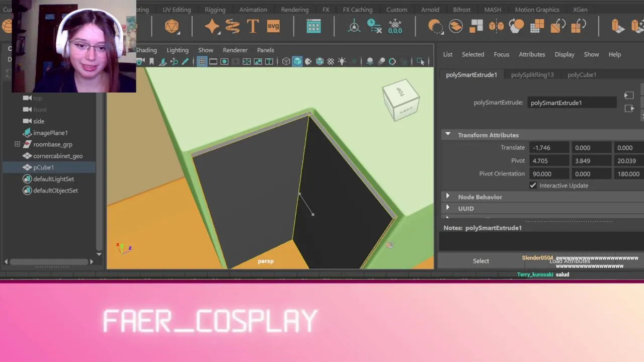
Task: Click the polySmartExtrude name field
Action: 572,103
